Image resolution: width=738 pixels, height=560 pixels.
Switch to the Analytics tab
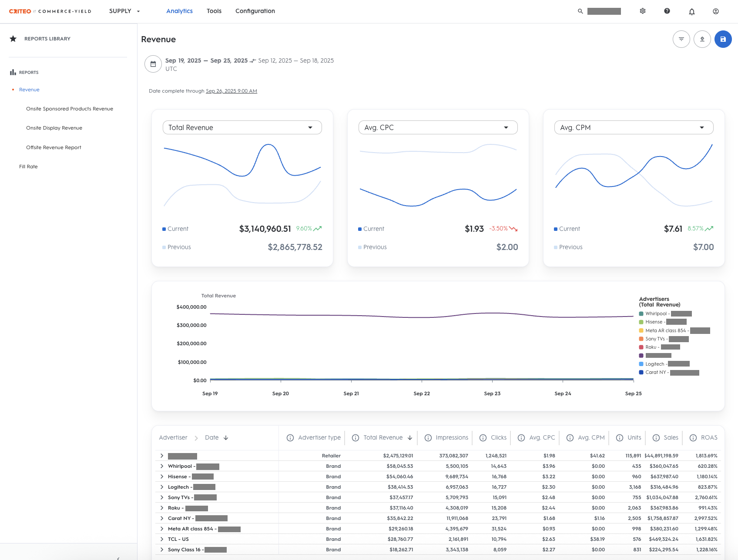pos(179,11)
